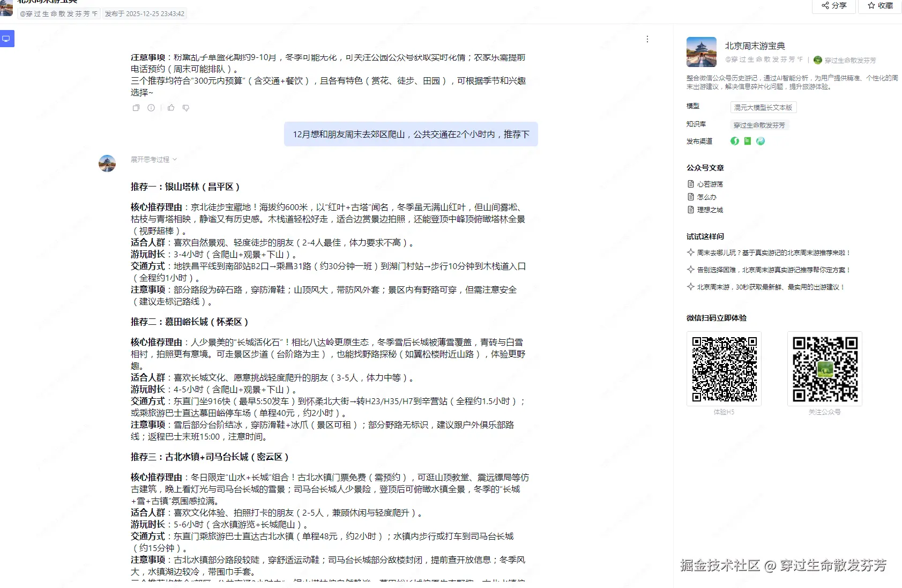Screen dimensions: 902x588
Task: Click the 收藏 favorite button
Action: click(880, 6)
